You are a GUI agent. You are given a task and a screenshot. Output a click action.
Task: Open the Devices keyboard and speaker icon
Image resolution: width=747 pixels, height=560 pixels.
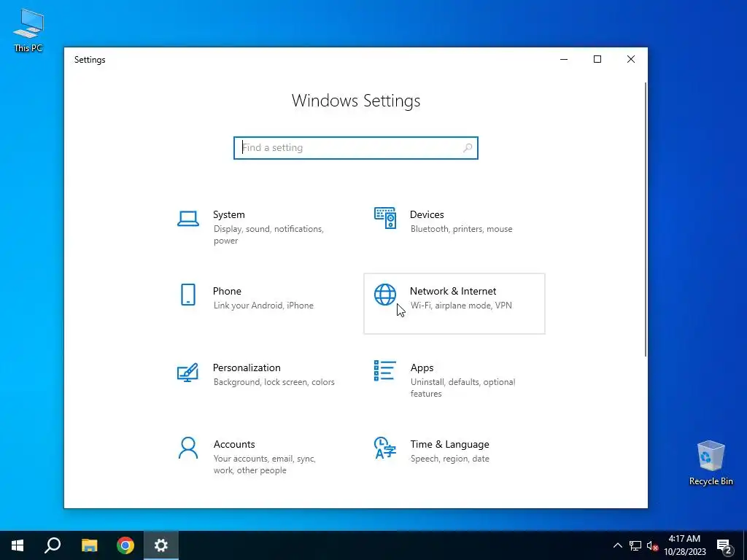coord(385,218)
